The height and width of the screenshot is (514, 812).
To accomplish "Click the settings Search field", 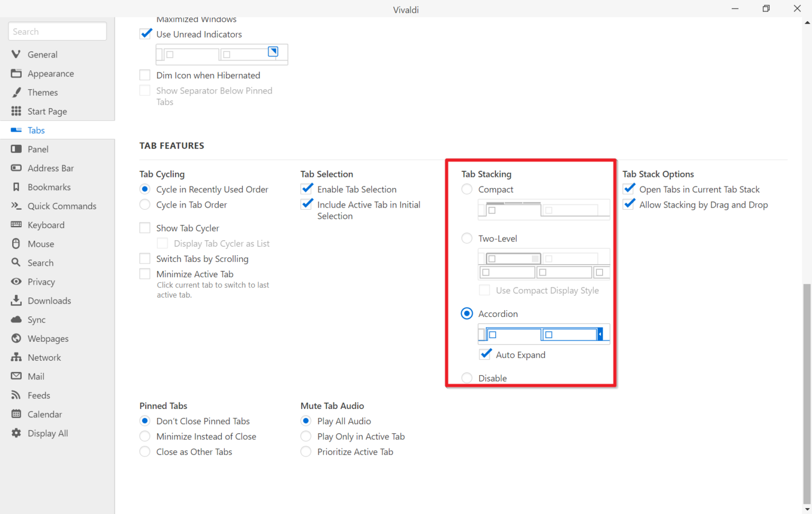I will [57, 31].
